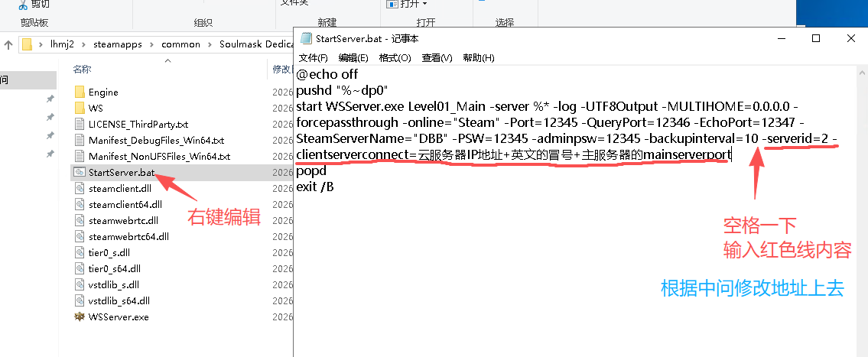
Task: Open the 格式(O) menu in Notepad
Action: [395, 57]
